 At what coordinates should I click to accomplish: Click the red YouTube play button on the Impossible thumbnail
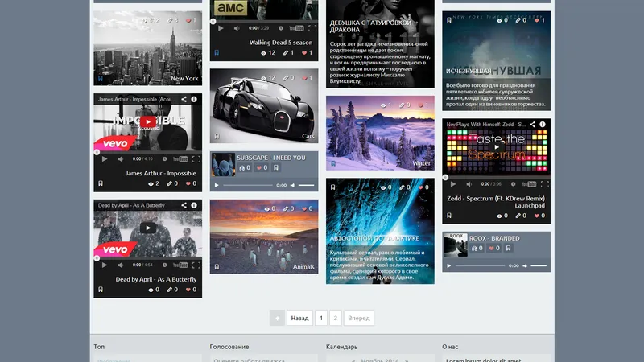(x=148, y=121)
